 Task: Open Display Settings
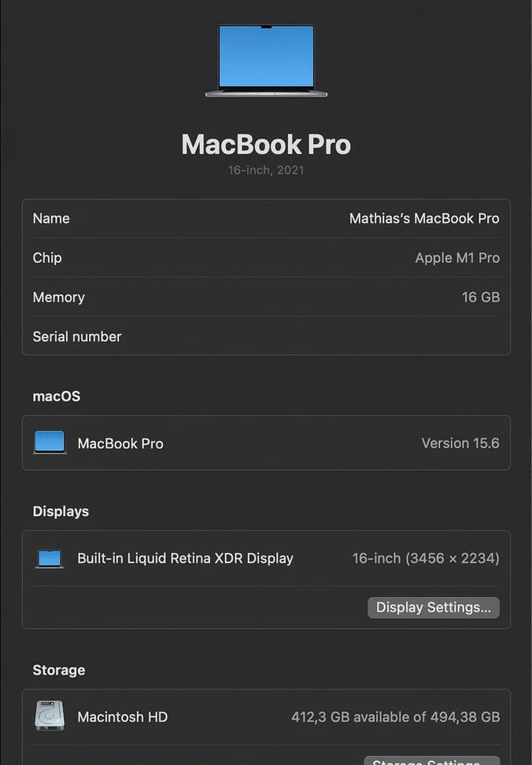(x=433, y=608)
